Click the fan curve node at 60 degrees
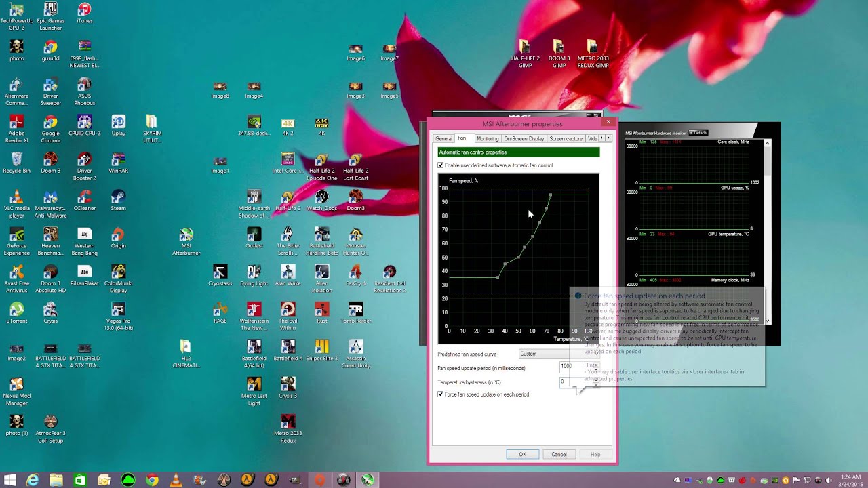 click(x=532, y=237)
